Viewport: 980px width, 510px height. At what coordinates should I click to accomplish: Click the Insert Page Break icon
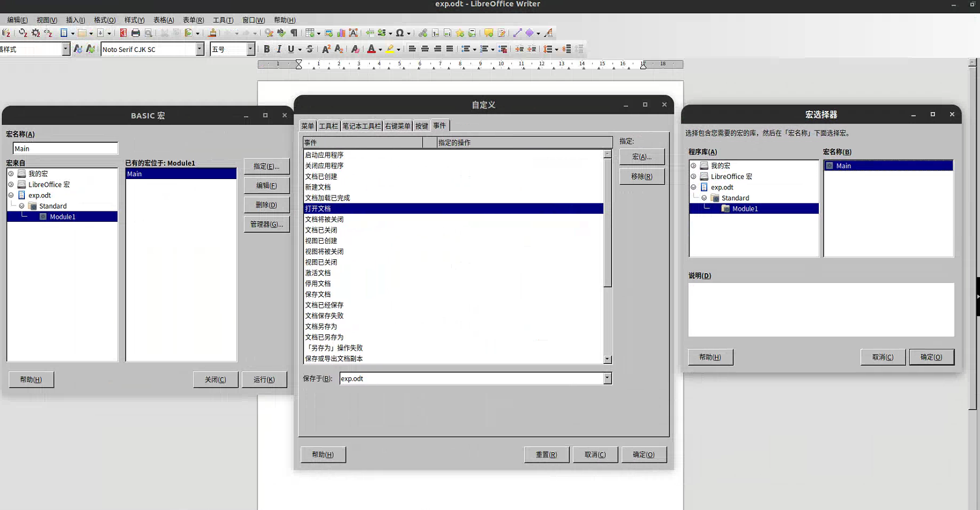tap(370, 33)
